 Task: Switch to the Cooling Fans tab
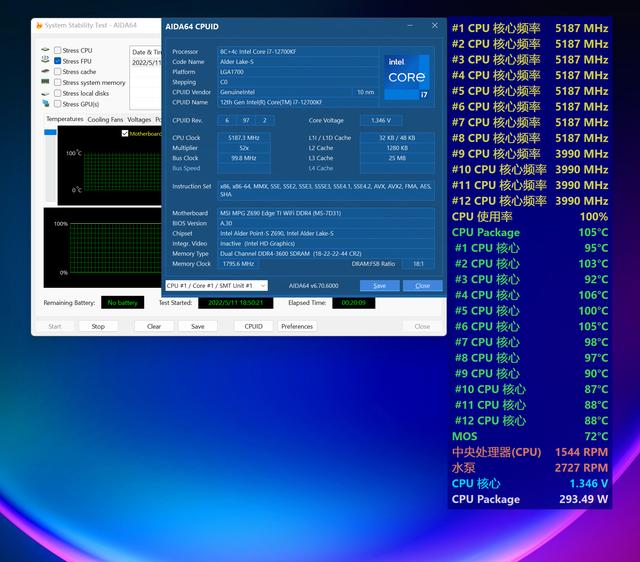[105, 120]
